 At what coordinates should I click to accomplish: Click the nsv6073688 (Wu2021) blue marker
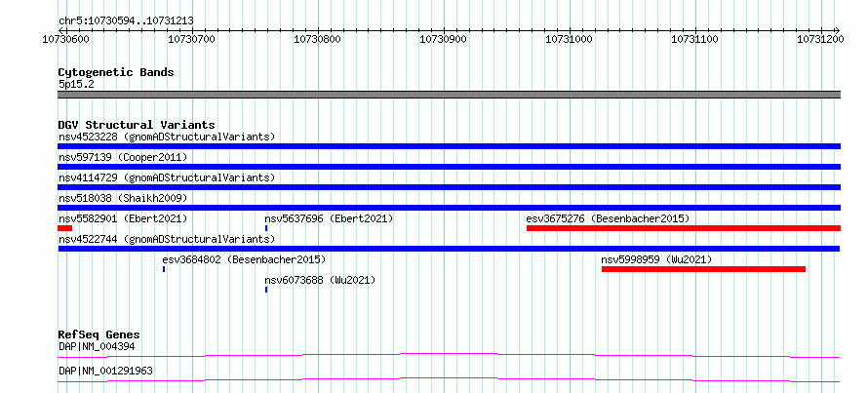coord(266,290)
